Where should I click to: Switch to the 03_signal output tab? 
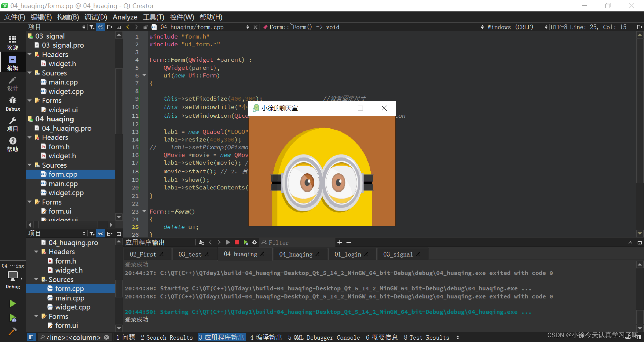coord(402,254)
